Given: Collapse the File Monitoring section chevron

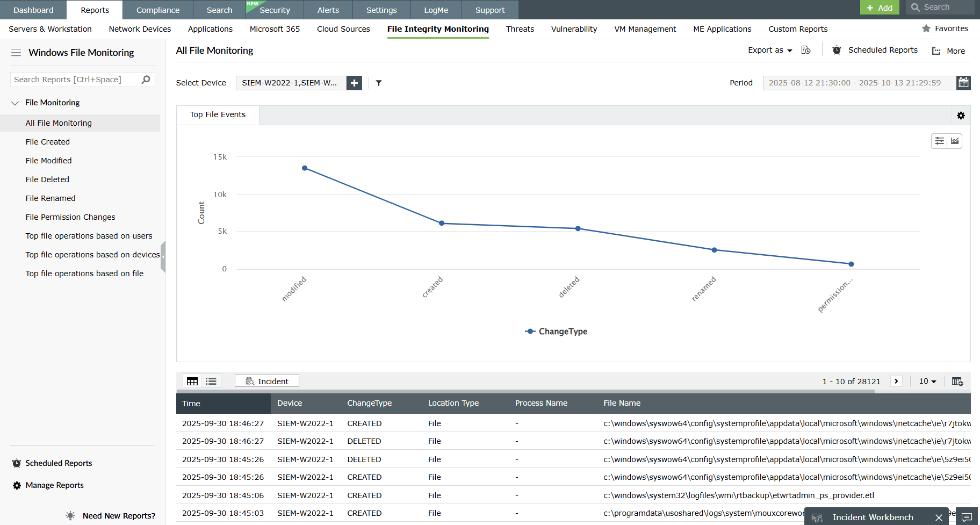Looking at the screenshot, I should [x=15, y=103].
